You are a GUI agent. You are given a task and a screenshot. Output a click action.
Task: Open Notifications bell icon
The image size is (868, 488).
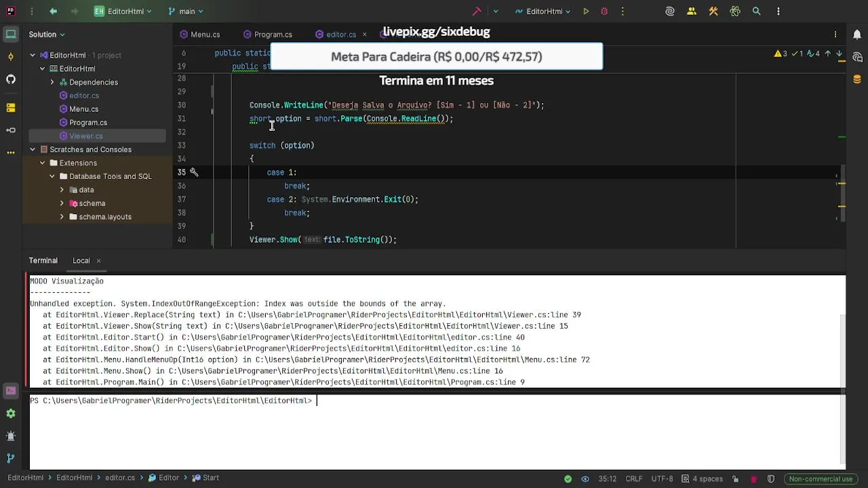click(857, 35)
